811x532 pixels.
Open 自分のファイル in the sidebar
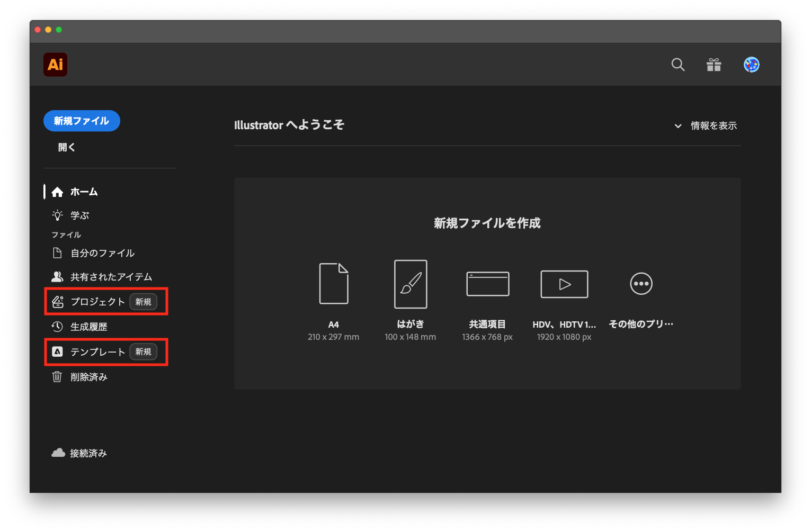pyautogui.click(x=102, y=253)
